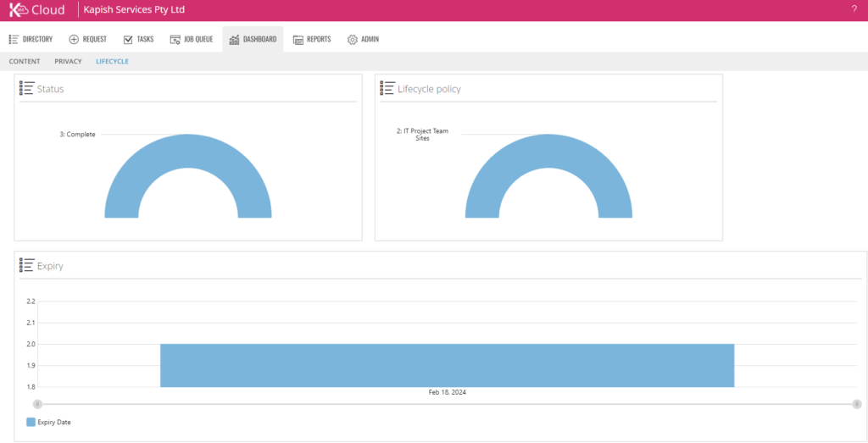868x443 pixels.
Task: Click the Directory list icon
Action: [x=14, y=39]
